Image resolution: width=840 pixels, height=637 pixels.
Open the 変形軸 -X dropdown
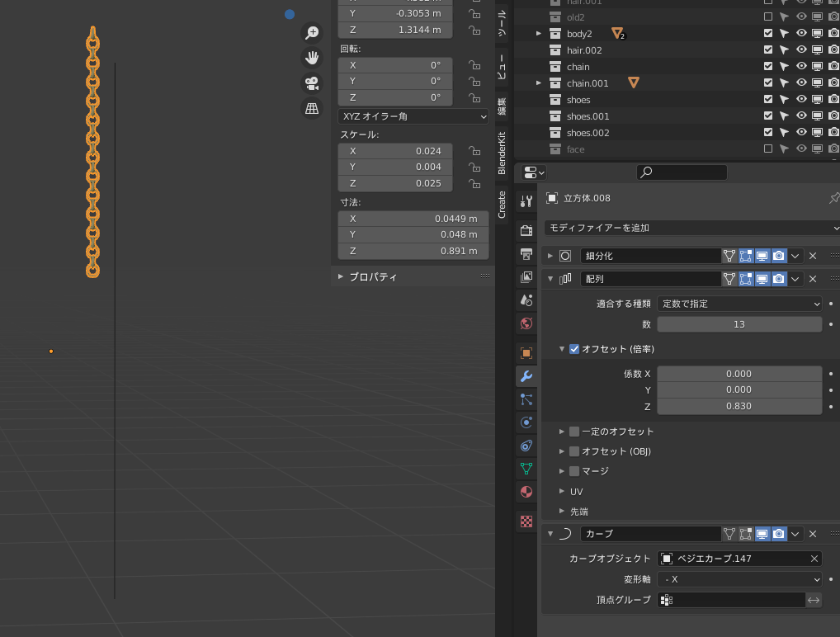tap(740, 580)
